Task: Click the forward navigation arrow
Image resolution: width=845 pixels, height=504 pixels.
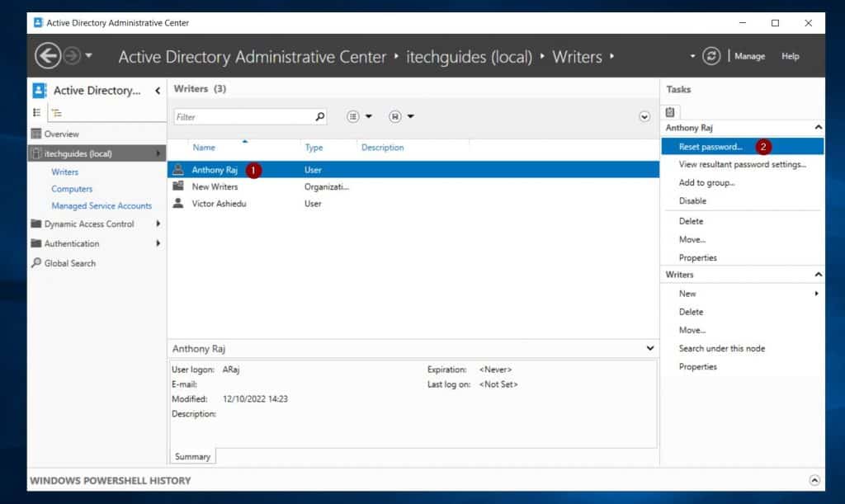Action: (x=73, y=55)
